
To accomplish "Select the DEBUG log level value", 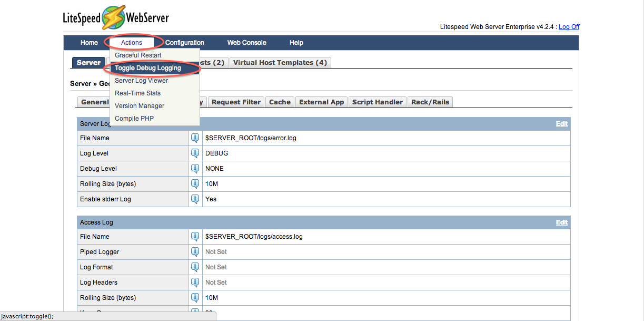I will click(217, 153).
